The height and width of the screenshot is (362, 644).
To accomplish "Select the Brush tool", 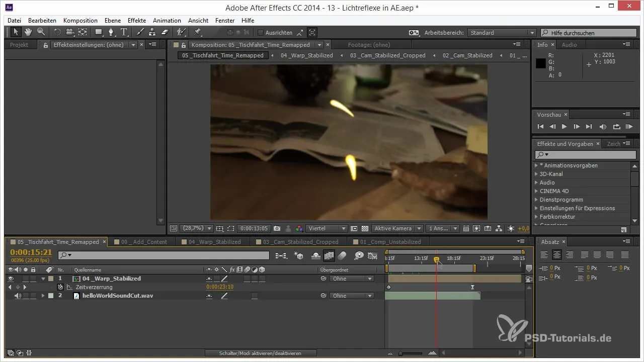I will coord(140,32).
